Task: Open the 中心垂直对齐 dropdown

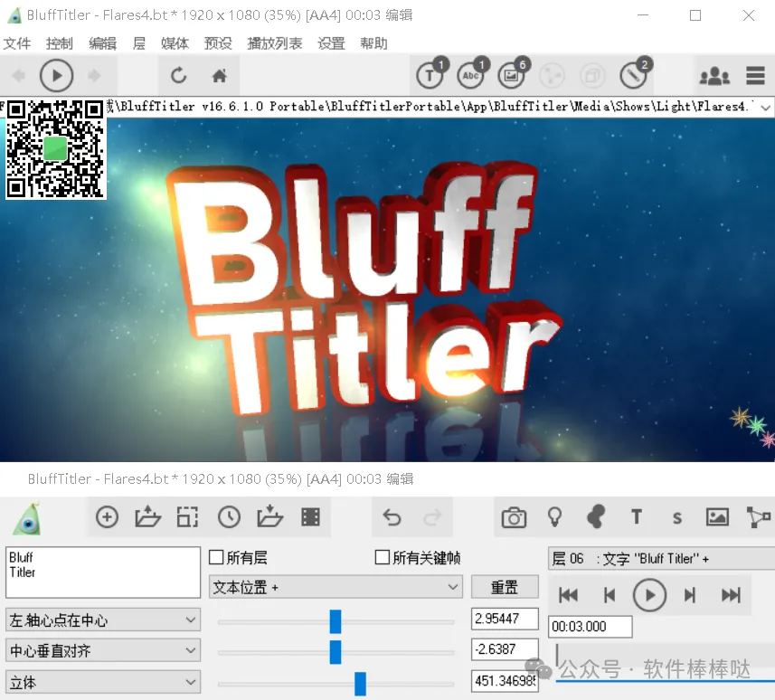Action: coord(103,650)
